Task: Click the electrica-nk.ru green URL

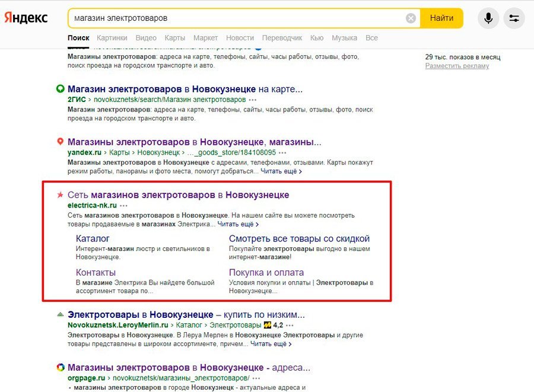Action: coord(93,206)
